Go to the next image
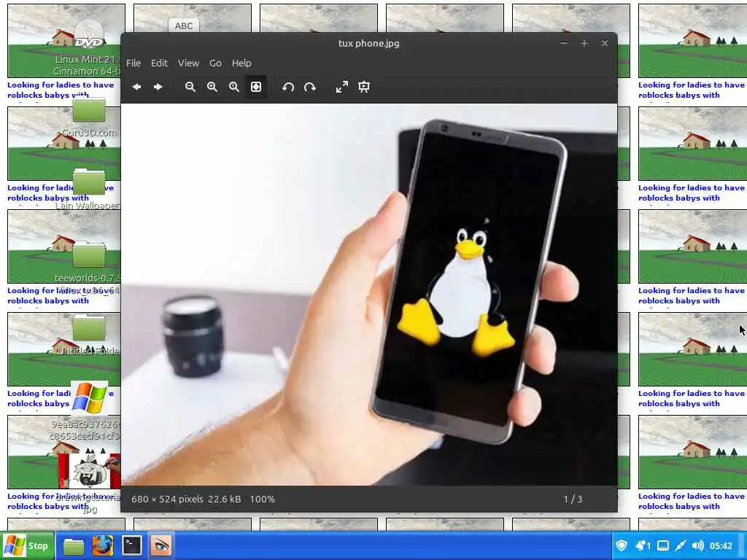The width and height of the screenshot is (747, 560). [x=158, y=87]
